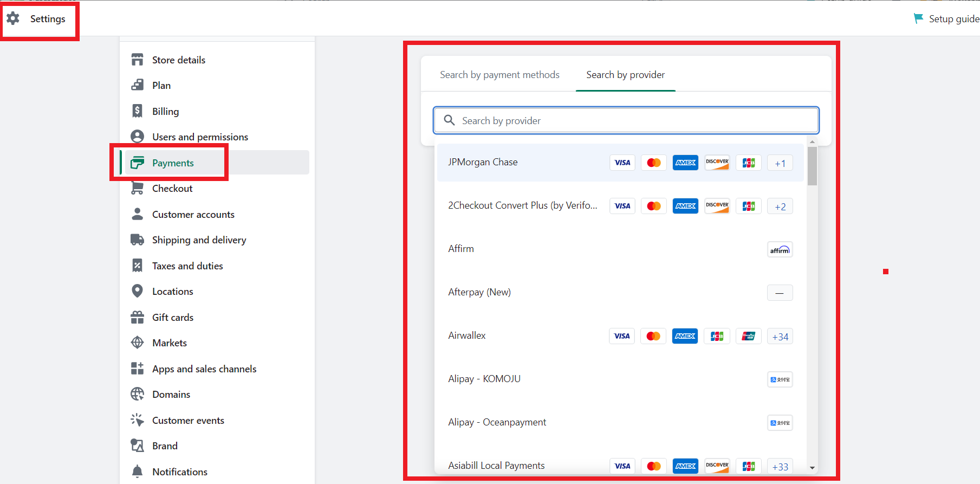Click the Visa icon in JPMorgan Chase row
This screenshot has height=484, width=980.
622,163
